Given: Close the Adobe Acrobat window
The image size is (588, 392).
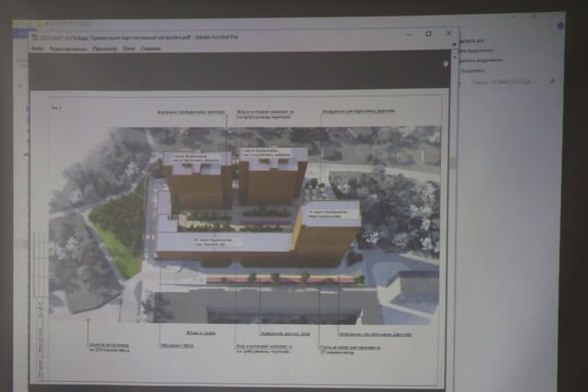Looking at the screenshot, I should [x=448, y=34].
